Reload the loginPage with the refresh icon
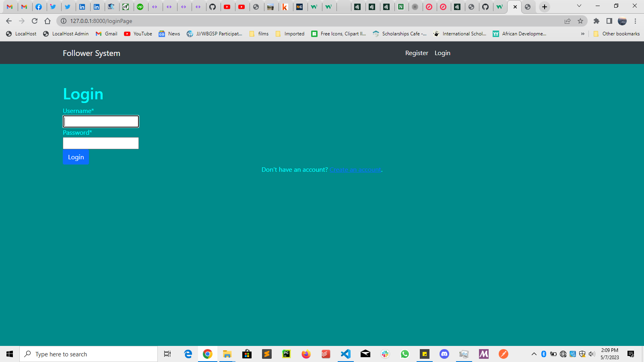This screenshot has width=644, height=362. click(34, 21)
